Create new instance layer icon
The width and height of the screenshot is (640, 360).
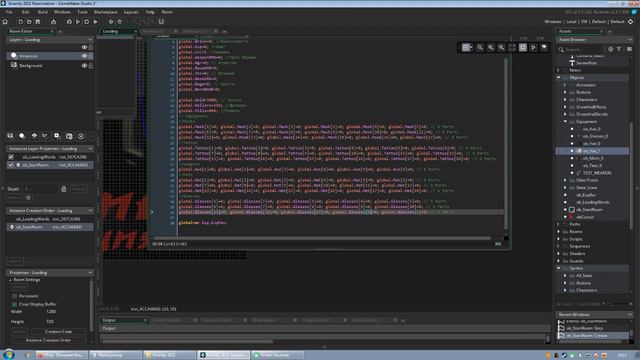tap(22, 136)
